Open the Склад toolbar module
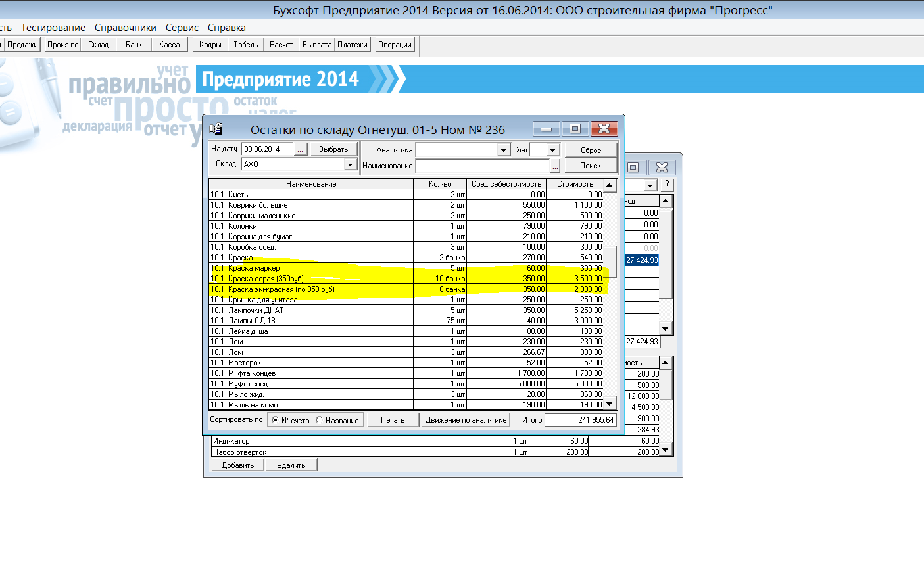The image size is (924, 581). point(99,45)
